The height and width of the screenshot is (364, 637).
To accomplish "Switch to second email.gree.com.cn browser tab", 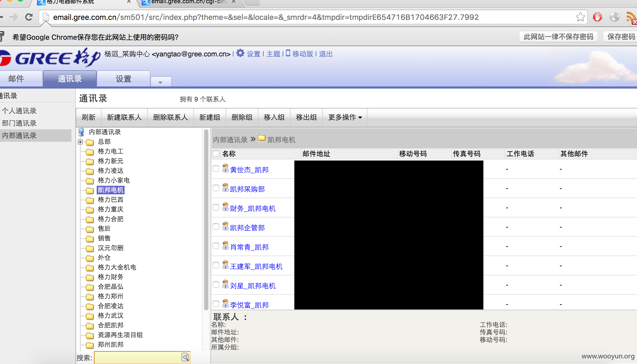I will [x=189, y=2].
